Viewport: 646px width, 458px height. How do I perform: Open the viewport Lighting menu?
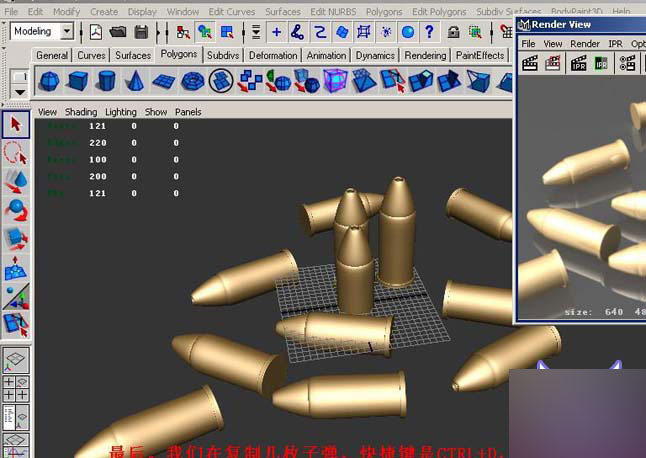pyautogui.click(x=121, y=112)
